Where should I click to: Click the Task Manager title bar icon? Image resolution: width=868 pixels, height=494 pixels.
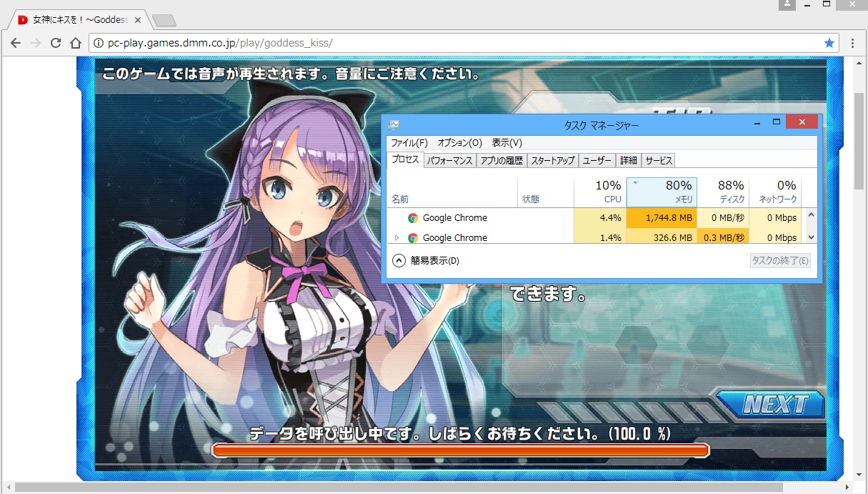[394, 125]
